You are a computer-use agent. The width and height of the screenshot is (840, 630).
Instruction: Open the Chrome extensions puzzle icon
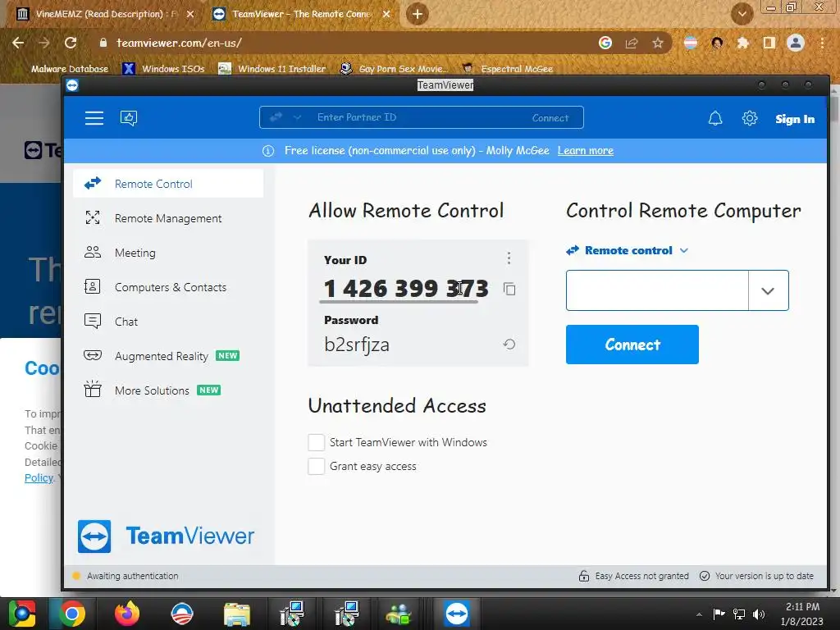(x=742, y=43)
